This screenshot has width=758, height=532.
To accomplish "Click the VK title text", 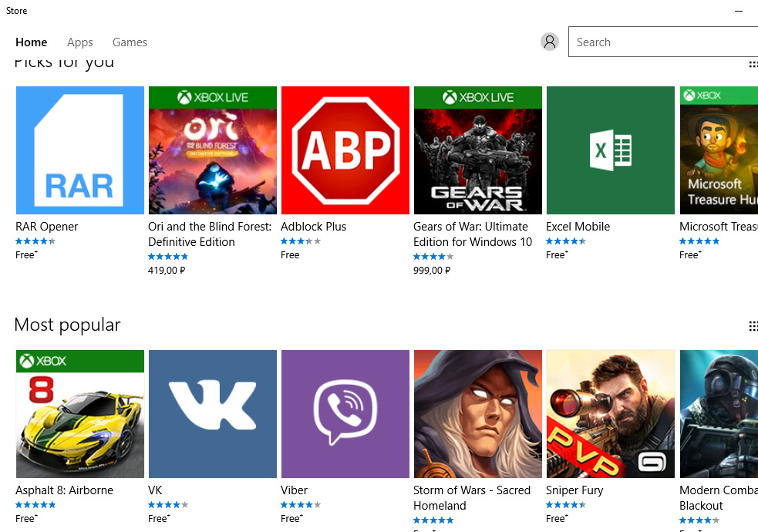I will (155, 490).
